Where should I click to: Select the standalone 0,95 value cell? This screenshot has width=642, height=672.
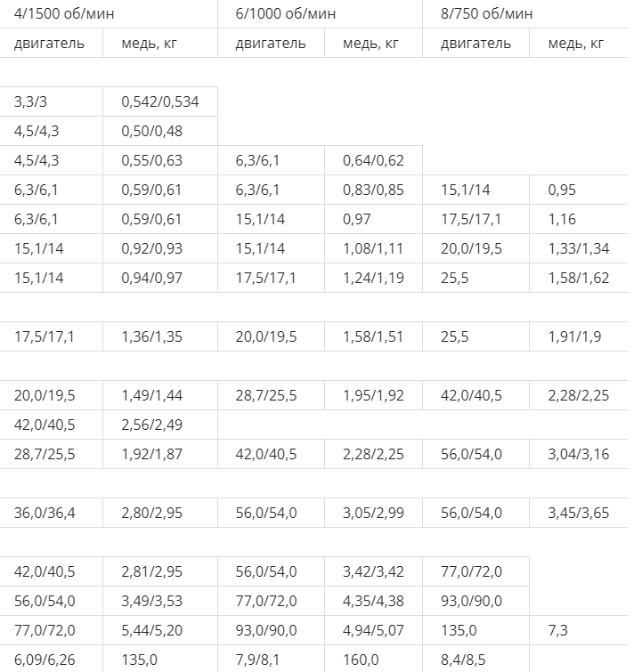coord(578,190)
